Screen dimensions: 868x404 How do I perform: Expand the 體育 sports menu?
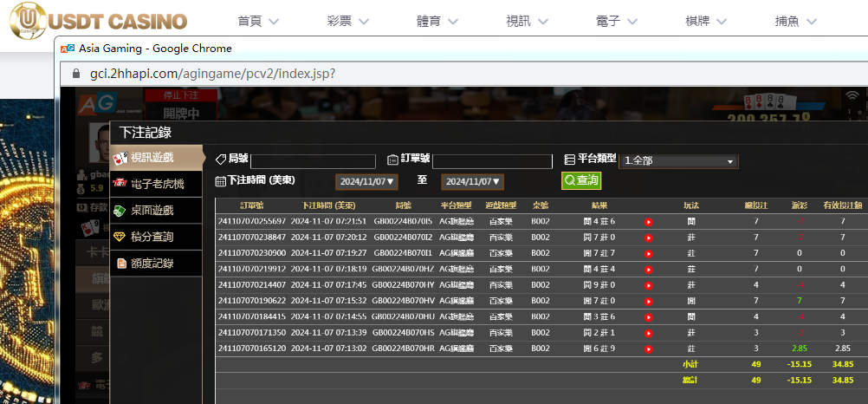440,21
